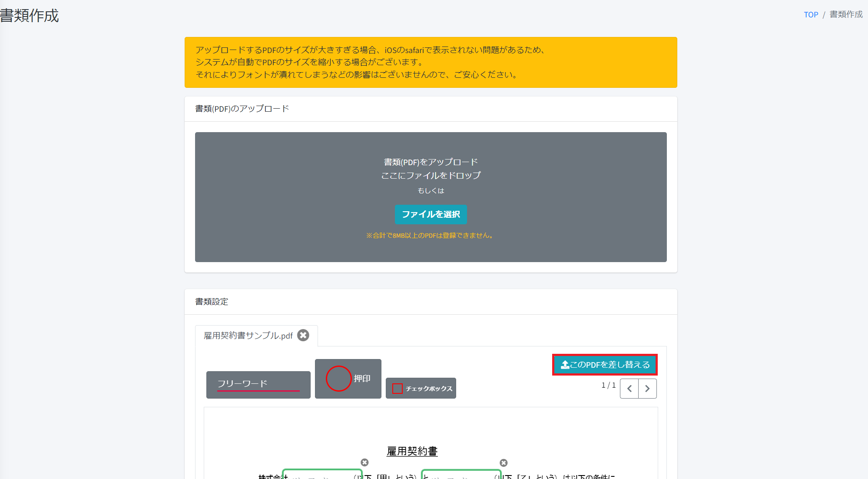The image size is (868, 479).
Task: Go to previous PDF page arrow
Action: (x=629, y=389)
